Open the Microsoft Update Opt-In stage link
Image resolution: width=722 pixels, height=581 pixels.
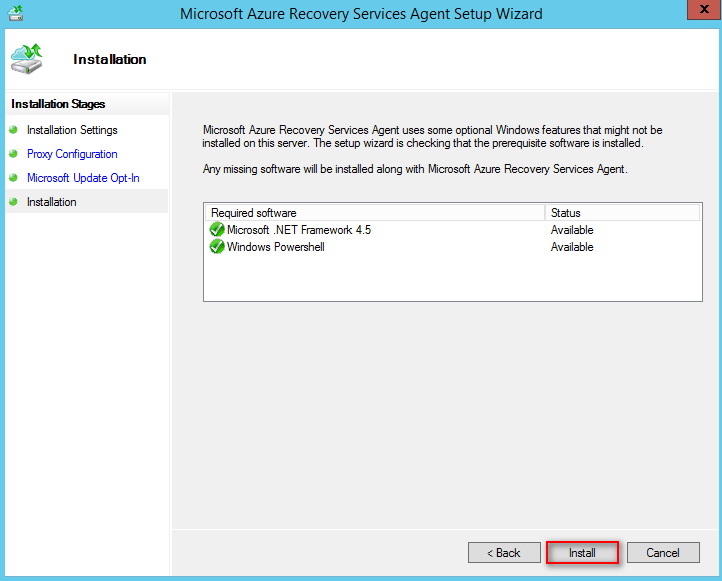tap(83, 178)
